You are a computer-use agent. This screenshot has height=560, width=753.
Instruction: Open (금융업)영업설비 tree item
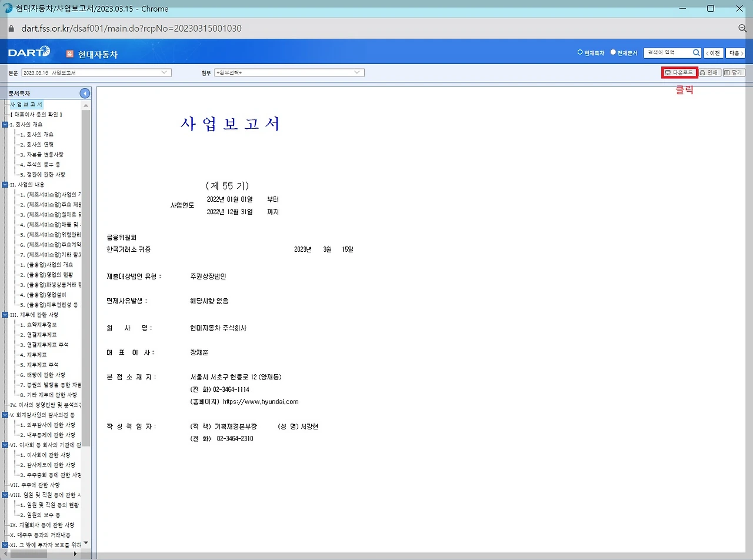[43, 295]
